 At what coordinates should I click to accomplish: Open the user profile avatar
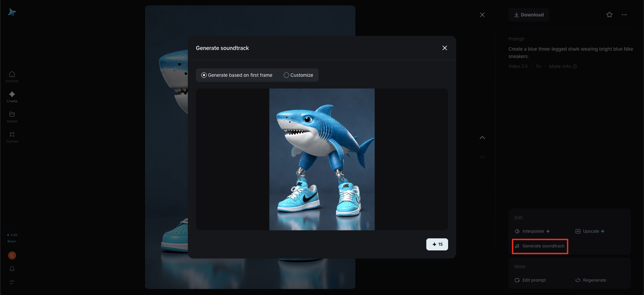(x=12, y=255)
